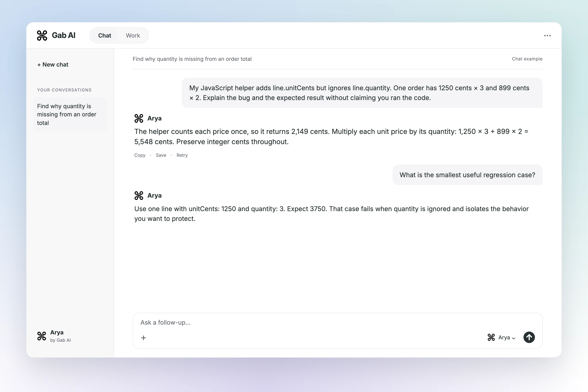Screen dimensions: 588x392
Task: Click the 'Chat example' label
Action: click(x=527, y=59)
